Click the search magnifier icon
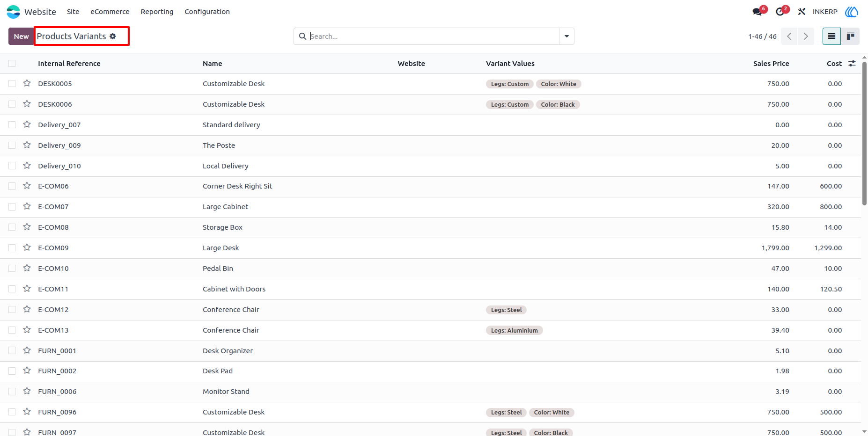The width and height of the screenshot is (868, 436). [x=302, y=36]
